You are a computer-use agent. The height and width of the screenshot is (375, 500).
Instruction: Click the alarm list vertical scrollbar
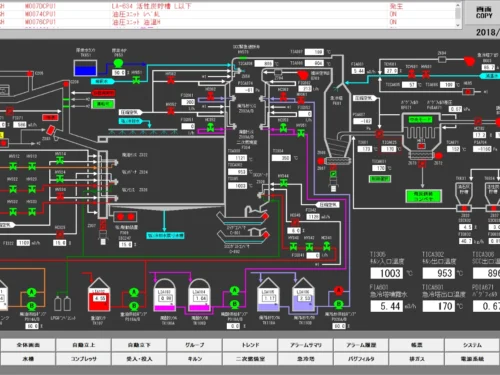point(458,15)
